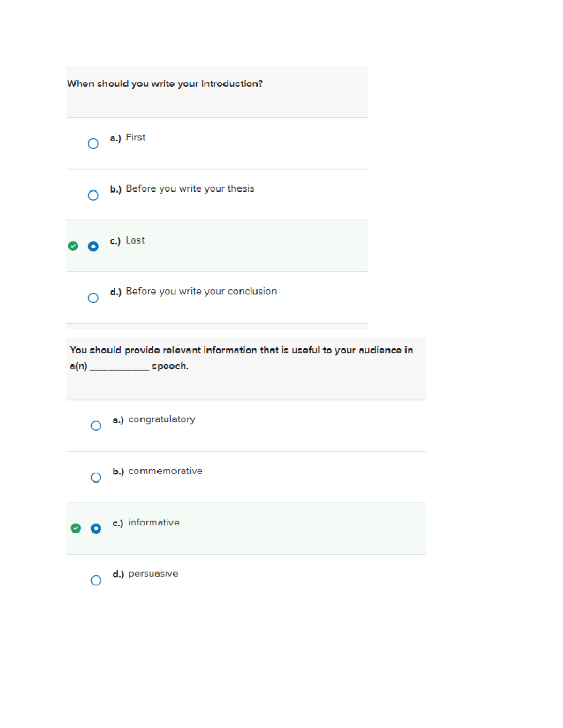Click the 'Before you write your thesis' text
The height and width of the screenshot is (728, 563).
coord(190,188)
